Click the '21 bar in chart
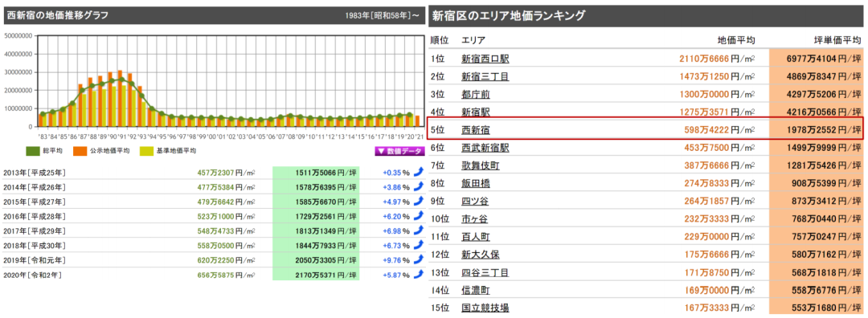The image size is (868, 318). [x=417, y=121]
